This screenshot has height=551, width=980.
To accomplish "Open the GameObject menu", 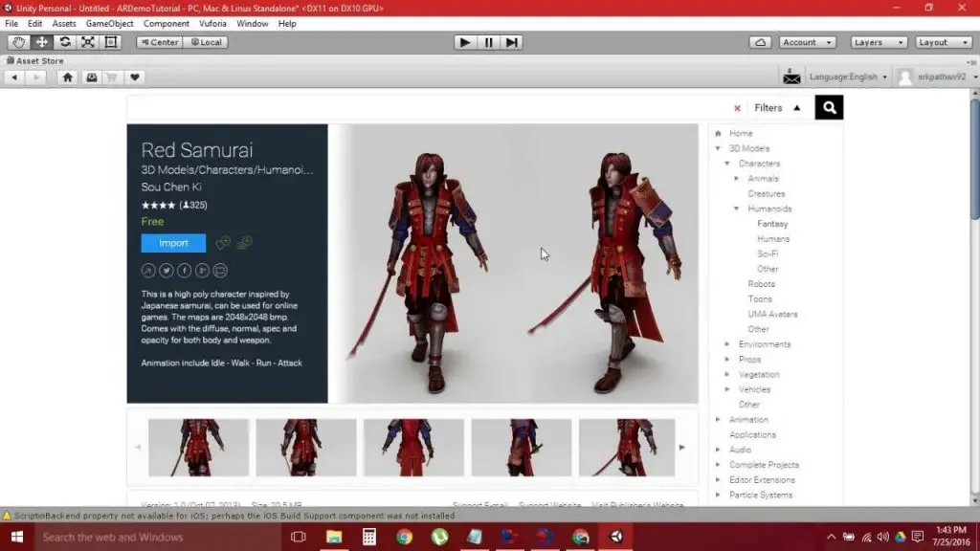I will (x=109, y=23).
